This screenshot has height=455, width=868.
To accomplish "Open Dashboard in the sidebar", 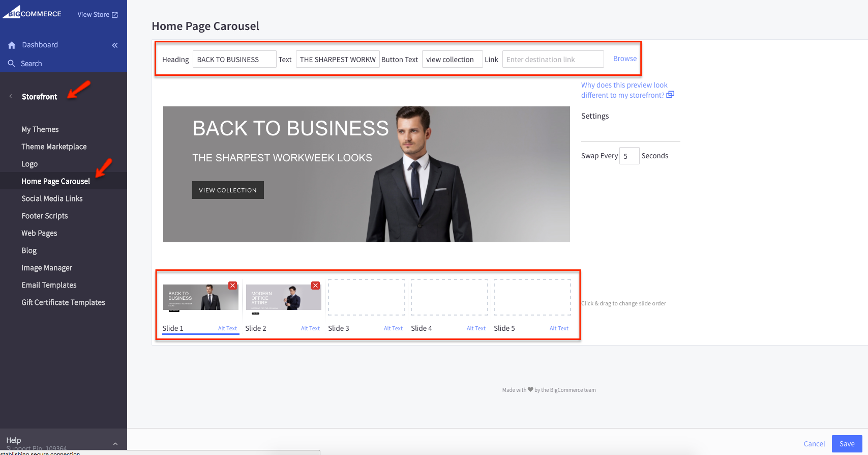I will click(40, 45).
